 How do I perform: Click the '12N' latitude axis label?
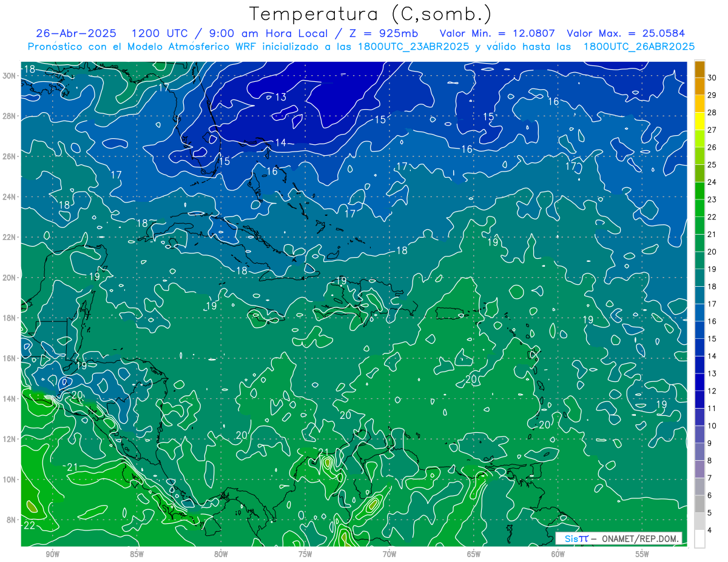(9, 439)
